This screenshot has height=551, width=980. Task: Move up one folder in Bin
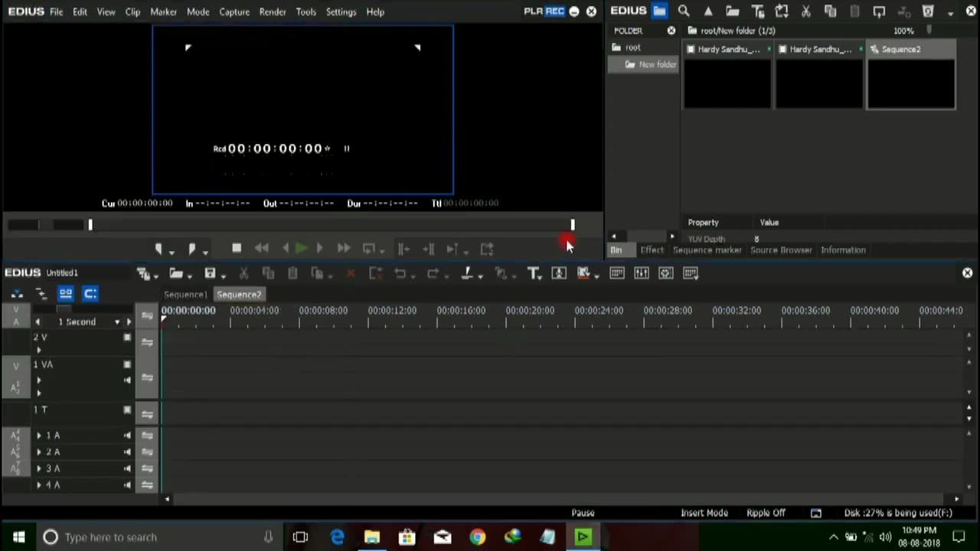coord(708,11)
